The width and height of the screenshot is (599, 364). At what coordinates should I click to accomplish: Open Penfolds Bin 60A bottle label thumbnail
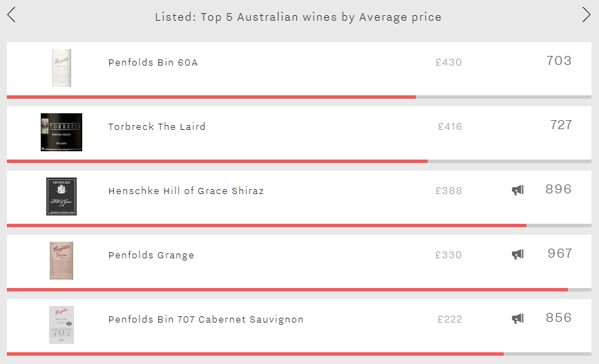61,68
